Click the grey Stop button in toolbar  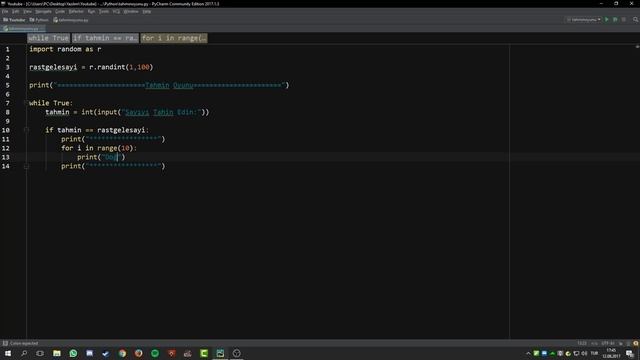(x=624, y=20)
